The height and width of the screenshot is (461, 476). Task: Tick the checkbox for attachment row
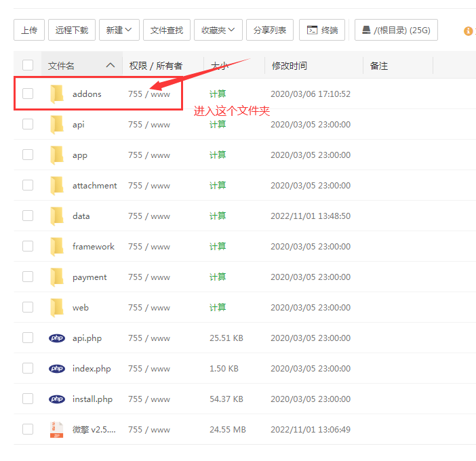click(28, 185)
